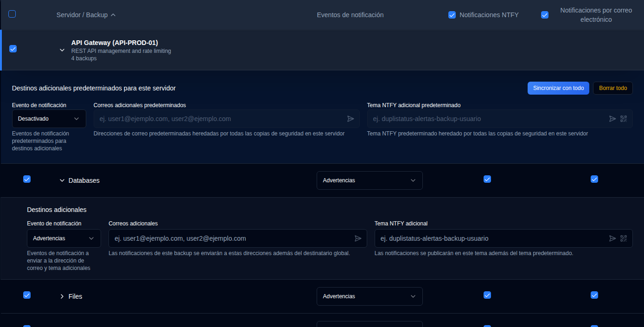644x327 pixels.
Task: Uncheck the API Gateway server checkbox
Action: tap(13, 49)
